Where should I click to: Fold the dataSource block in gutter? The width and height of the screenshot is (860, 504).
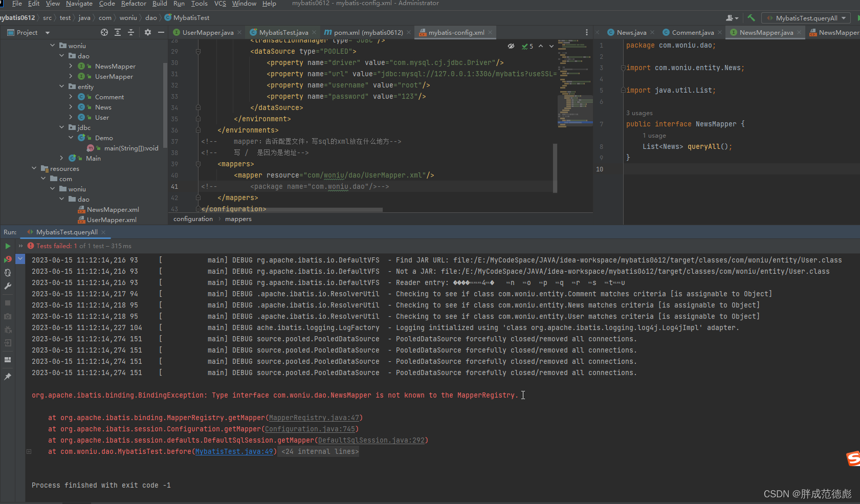[198, 51]
